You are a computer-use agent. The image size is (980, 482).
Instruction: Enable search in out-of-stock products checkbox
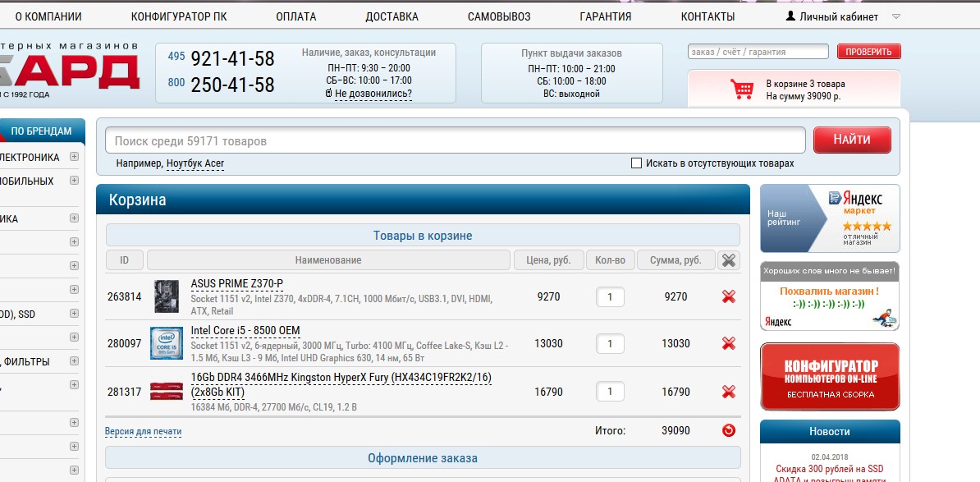[636, 163]
